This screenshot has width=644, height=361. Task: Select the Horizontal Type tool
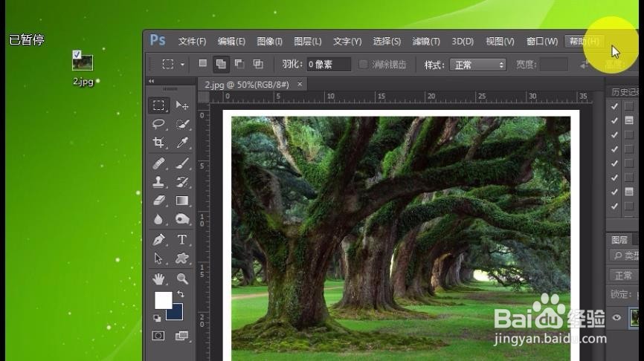182,239
